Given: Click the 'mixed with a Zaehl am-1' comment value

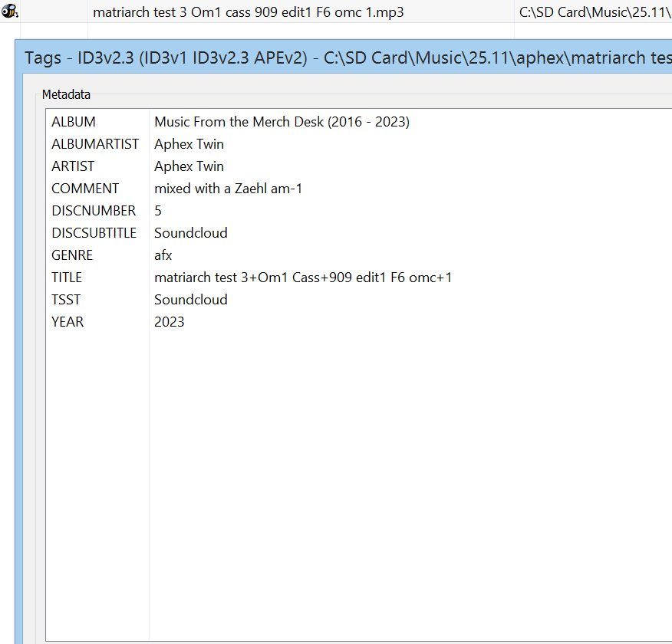Looking at the screenshot, I should click(228, 189).
